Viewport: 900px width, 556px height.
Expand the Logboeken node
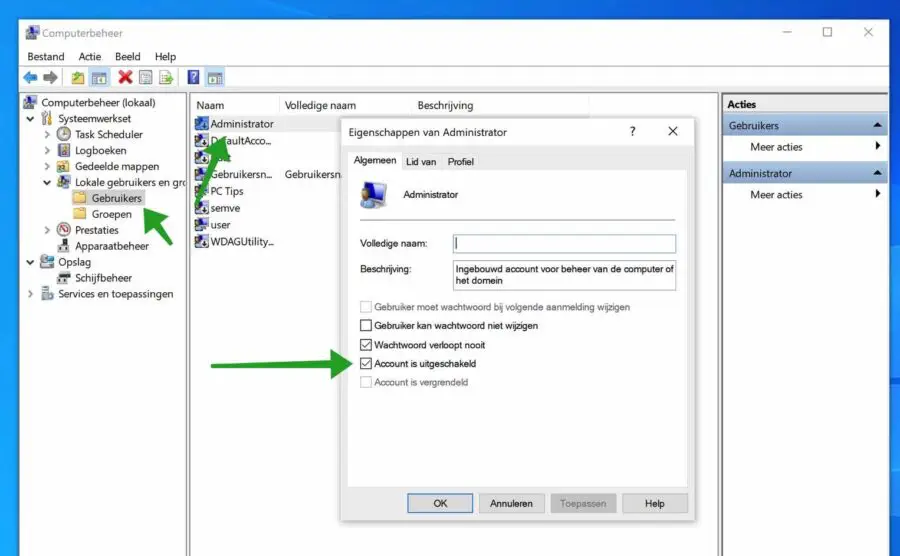[x=47, y=150]
